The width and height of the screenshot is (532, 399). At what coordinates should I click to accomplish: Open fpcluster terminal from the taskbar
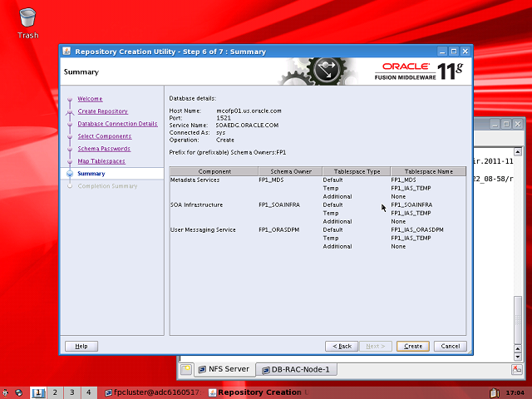point(153,392)
